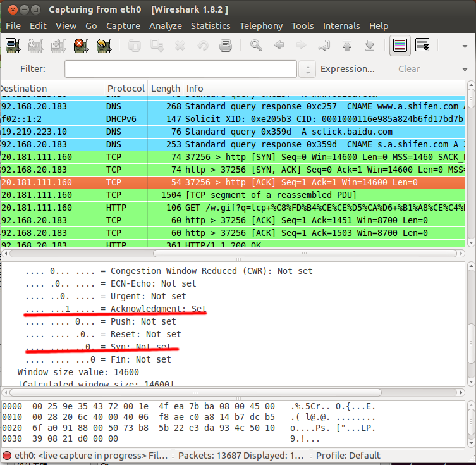Select the sclick.baidu.com DNS query row
This screenshot has height=465, width=476.
233,132
